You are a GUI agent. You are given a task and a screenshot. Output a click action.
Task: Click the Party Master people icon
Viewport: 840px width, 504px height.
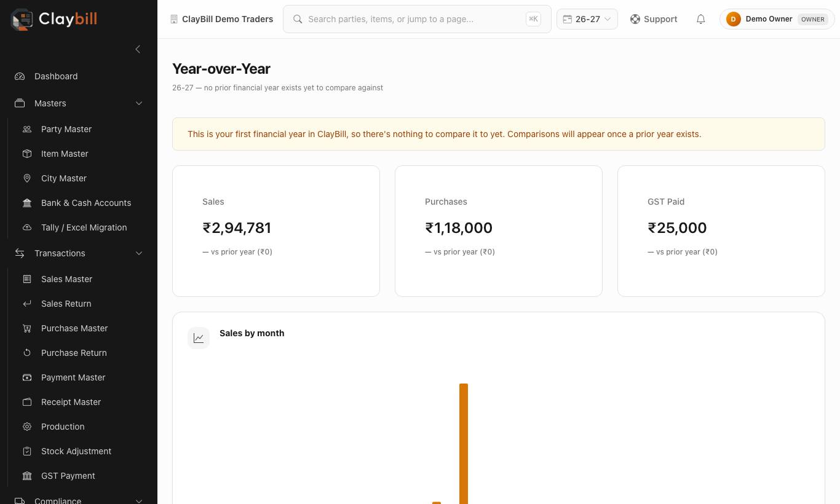[27, 129]
